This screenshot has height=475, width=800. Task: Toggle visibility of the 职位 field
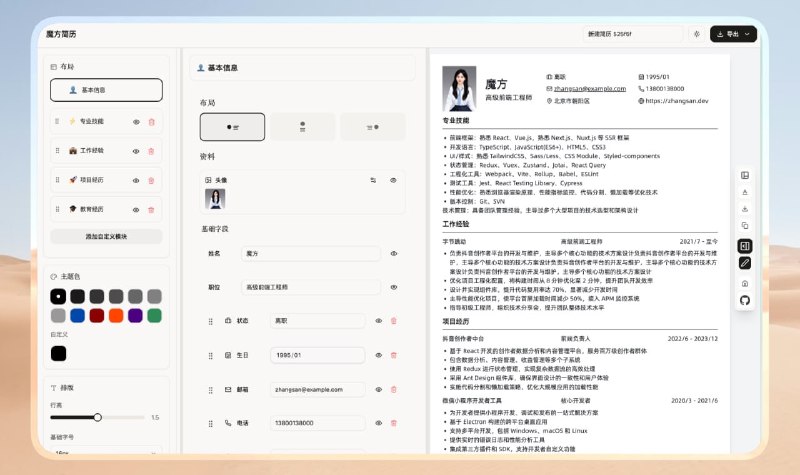(x=394, y=287)
